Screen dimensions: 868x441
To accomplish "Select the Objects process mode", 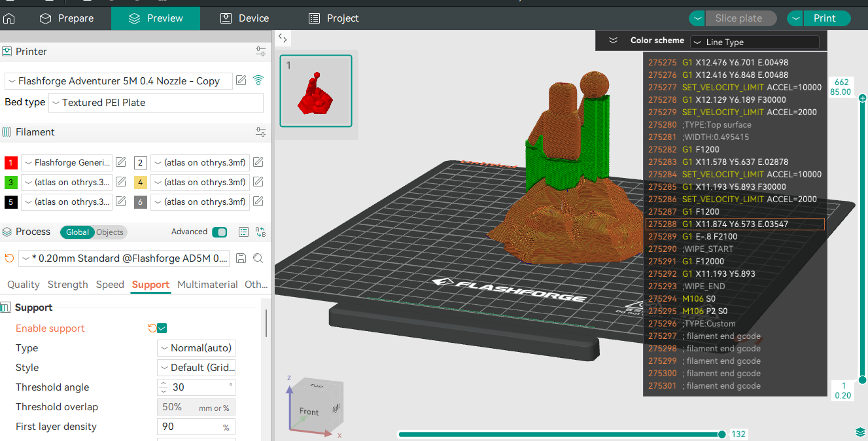I will point(110,232).
